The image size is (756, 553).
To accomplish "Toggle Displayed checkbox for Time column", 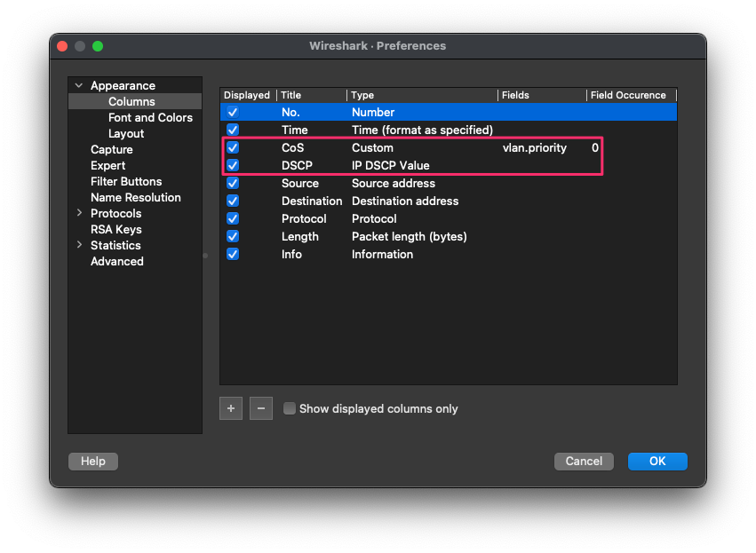I will (233, 130).
